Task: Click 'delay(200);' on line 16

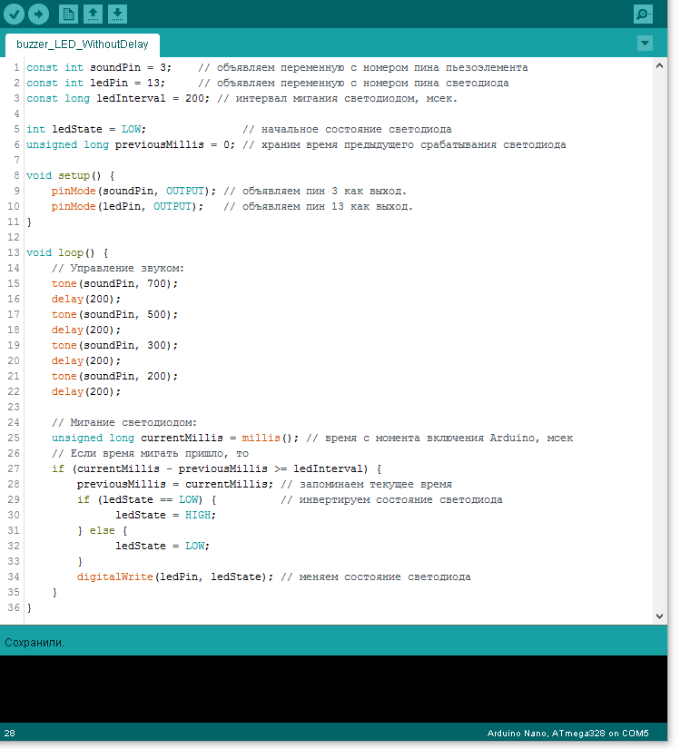Action: 86,299
